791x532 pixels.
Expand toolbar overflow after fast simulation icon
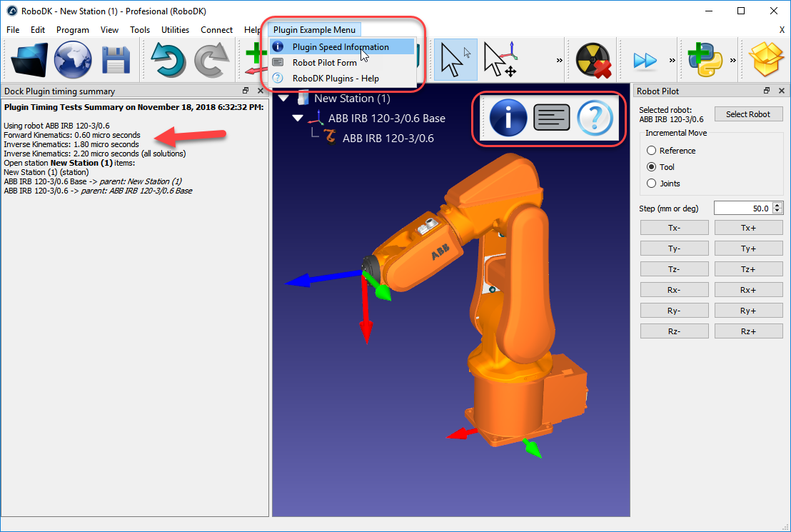(672, 61)
